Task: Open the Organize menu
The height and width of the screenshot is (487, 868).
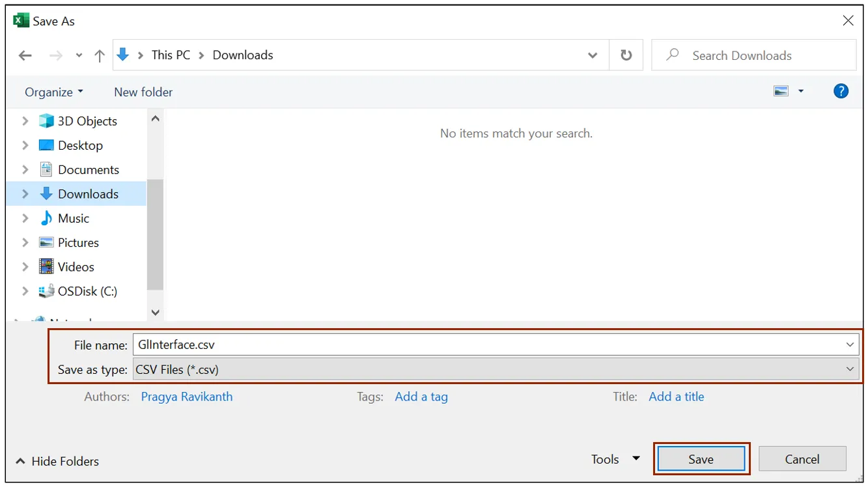Action: pos(54,92)
